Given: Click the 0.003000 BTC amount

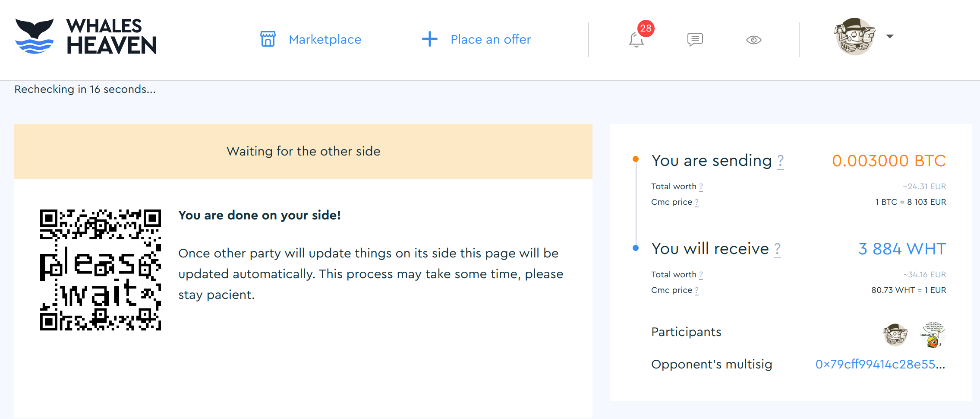Looking at the screenshot, I should tap(889, 161).
